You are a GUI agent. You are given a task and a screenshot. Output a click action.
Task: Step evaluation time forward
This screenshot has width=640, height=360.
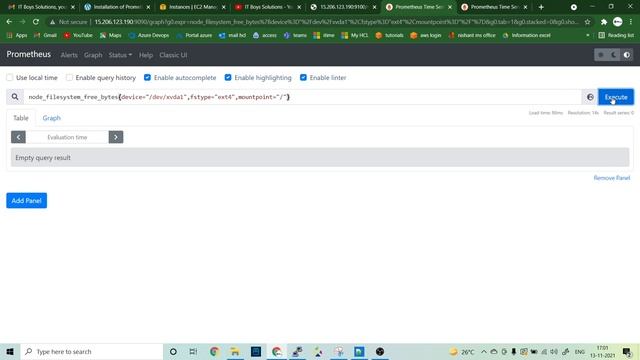tap(116, 137)
